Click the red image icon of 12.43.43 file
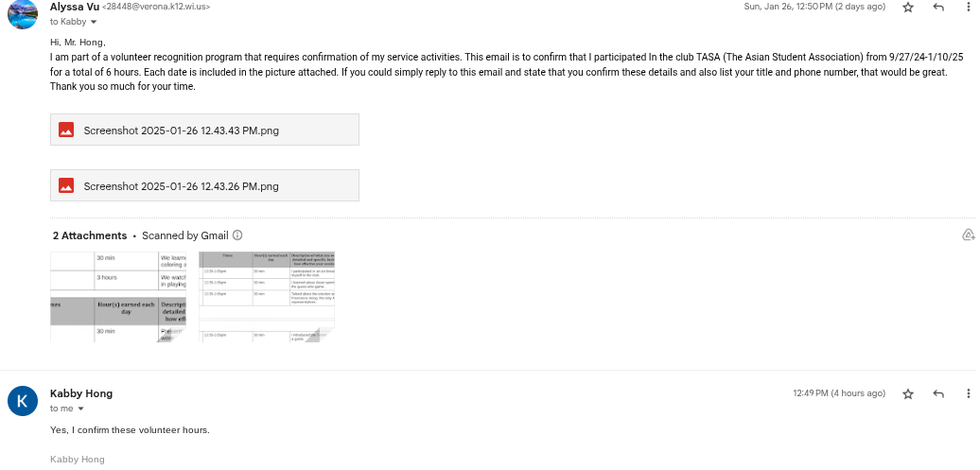The height and width of the screenshot is (470, 980). pos(66,131)
